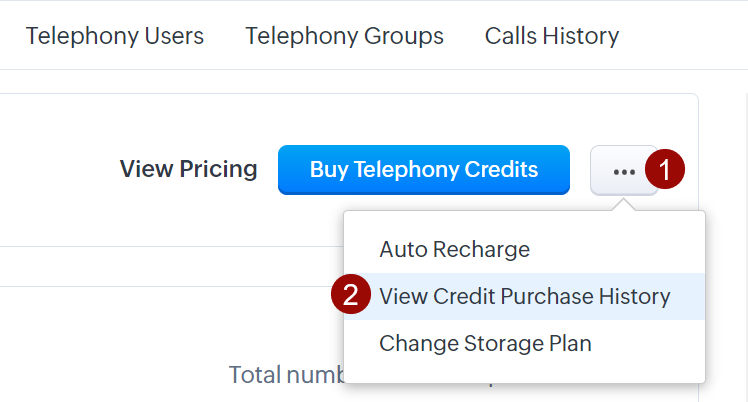Click the partially hidden Total number text
This screenshot has height=402, width=748.
285,375
